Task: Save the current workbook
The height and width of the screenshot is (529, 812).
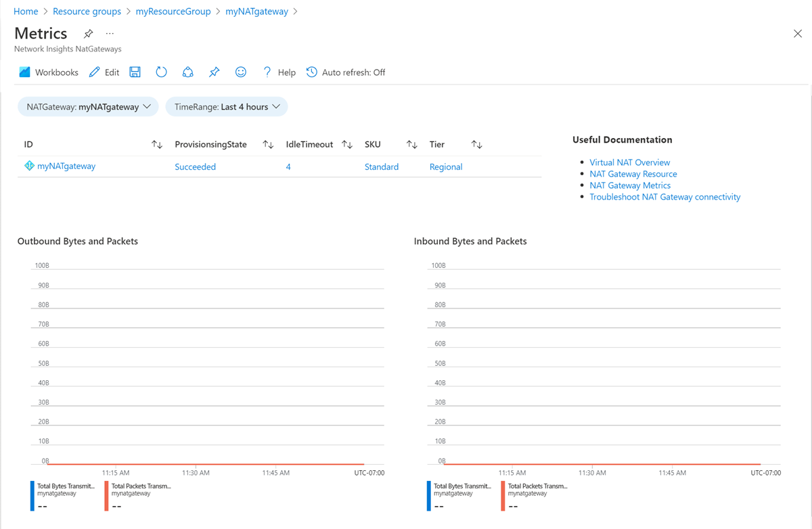Action: [135, 72]
